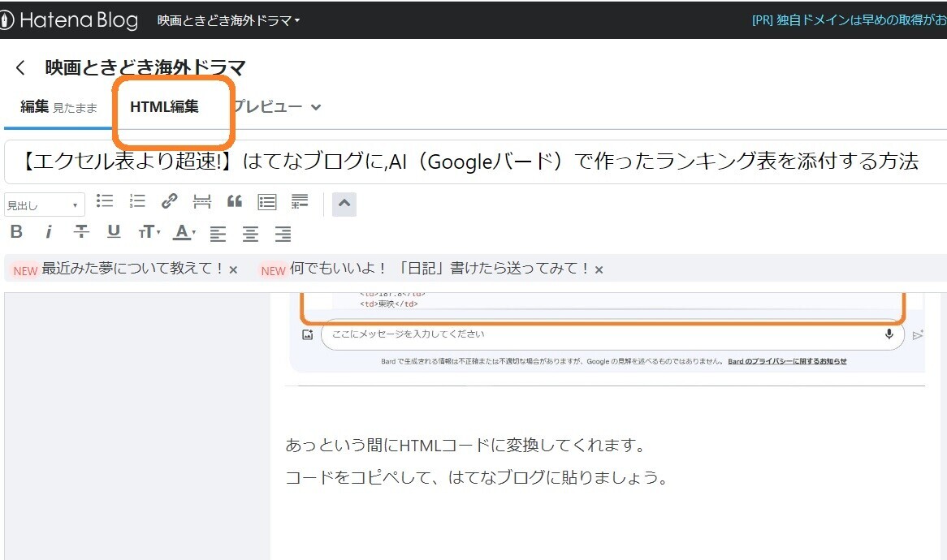Insert a hyperlink with the link icon
This screenshot has height=560, width=947.
[169, 201]
